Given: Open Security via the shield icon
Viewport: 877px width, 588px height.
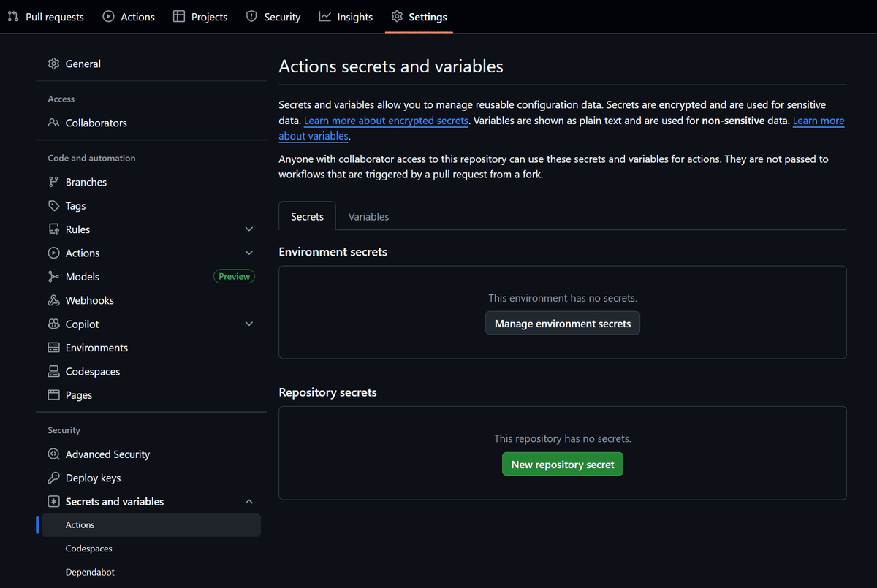Looking at the screenshot, I should click(x=251, y=16).
